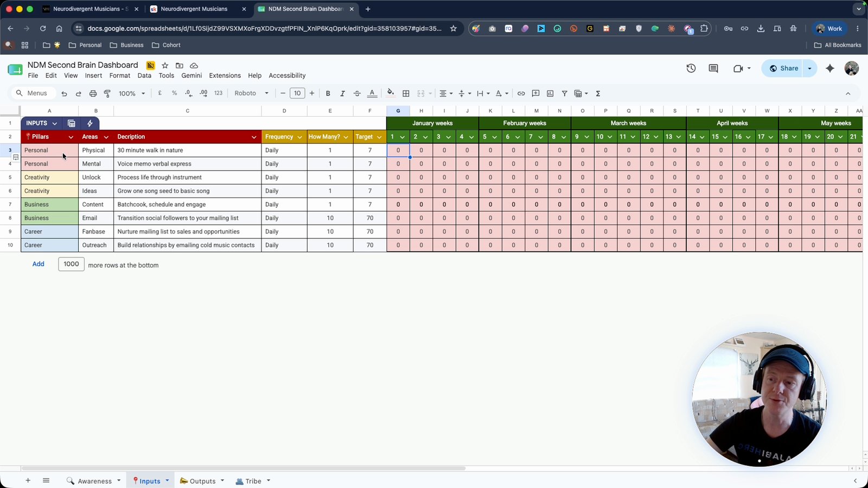Open the zoom 100% dropdown

tap(132, 93)
